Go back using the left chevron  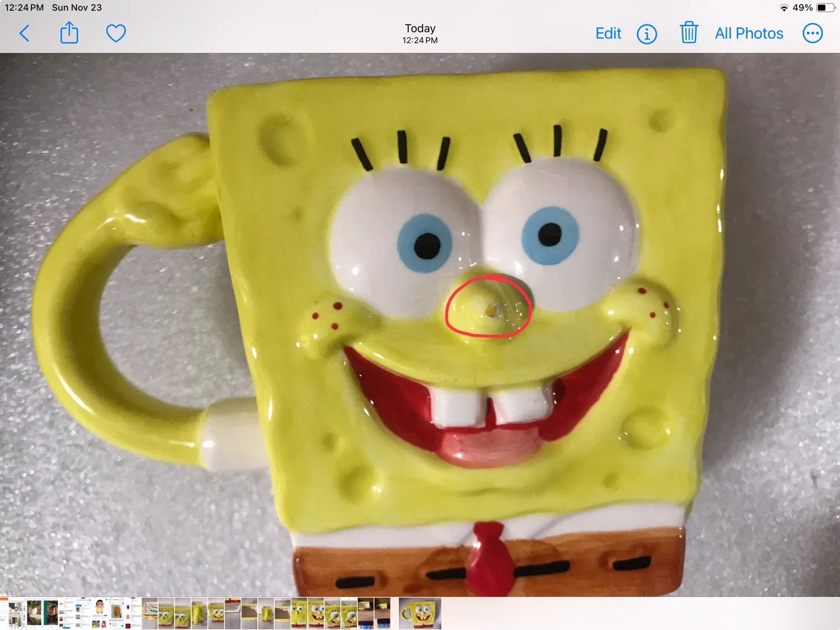click(24, 33)
